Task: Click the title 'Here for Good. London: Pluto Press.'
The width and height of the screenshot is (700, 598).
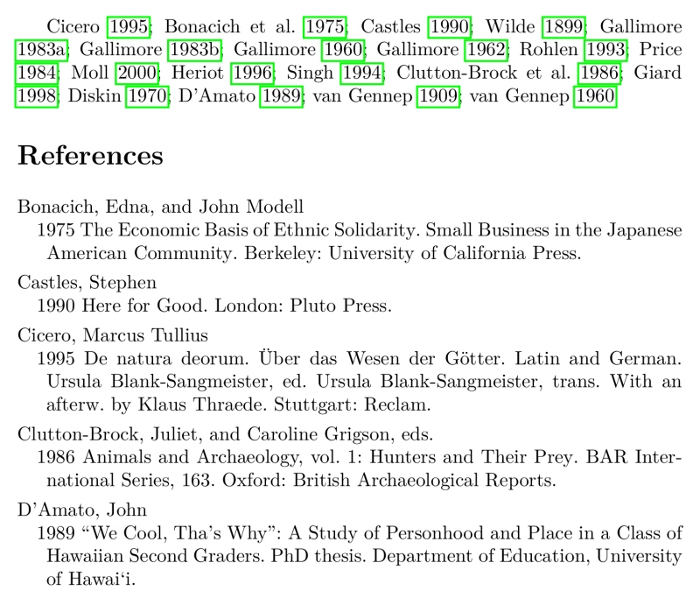Action: tap(237, 306)
